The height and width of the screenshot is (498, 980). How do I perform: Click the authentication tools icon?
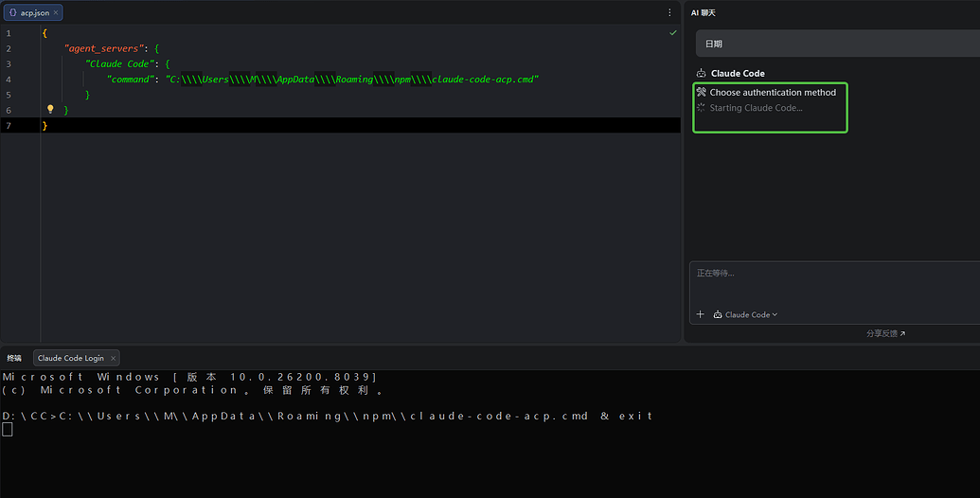tap(702, 92)
